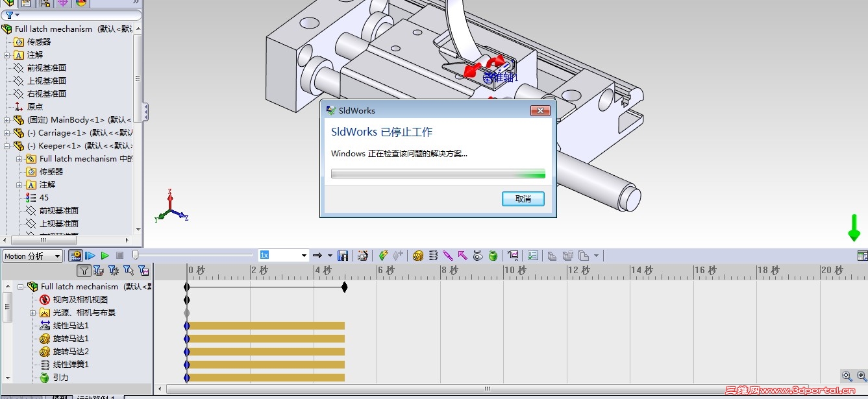Click the Damper icon in motion toolbar

tap(448, 256)
